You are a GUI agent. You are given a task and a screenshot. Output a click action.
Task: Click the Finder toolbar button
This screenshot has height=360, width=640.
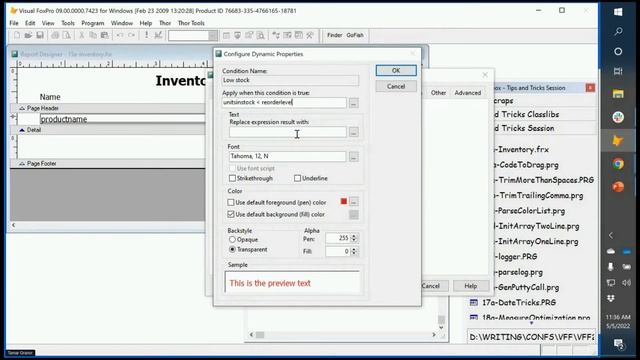[334, 36]
